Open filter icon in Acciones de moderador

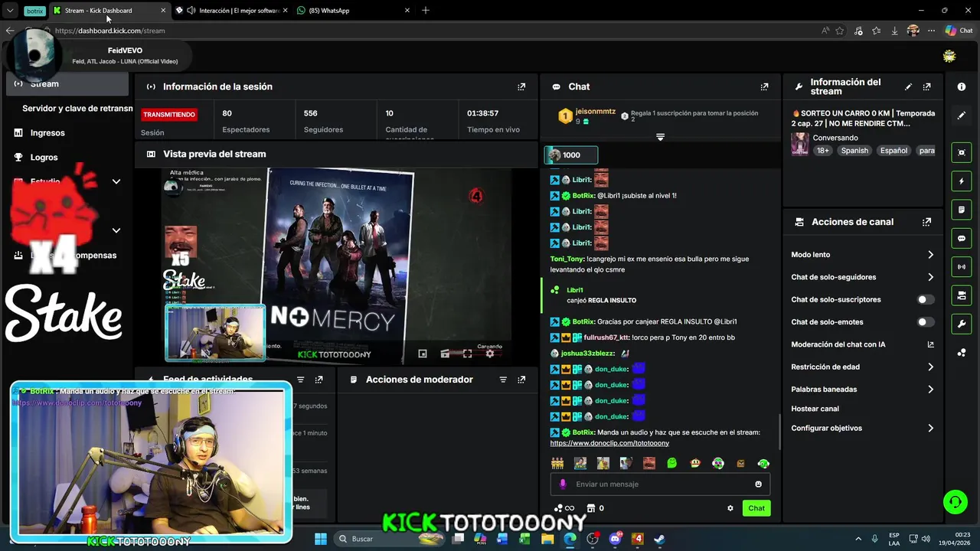[x=503, y=380]
